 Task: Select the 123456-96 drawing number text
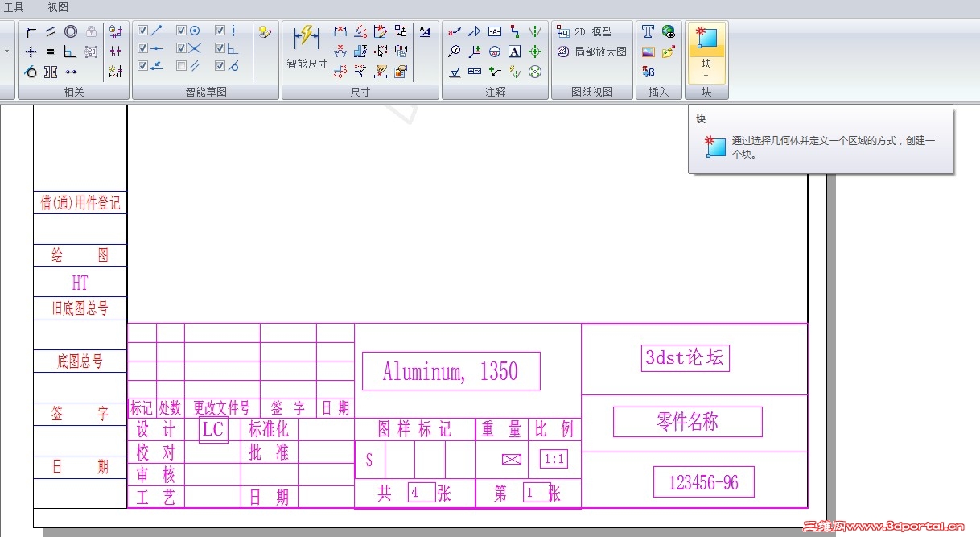703,482
